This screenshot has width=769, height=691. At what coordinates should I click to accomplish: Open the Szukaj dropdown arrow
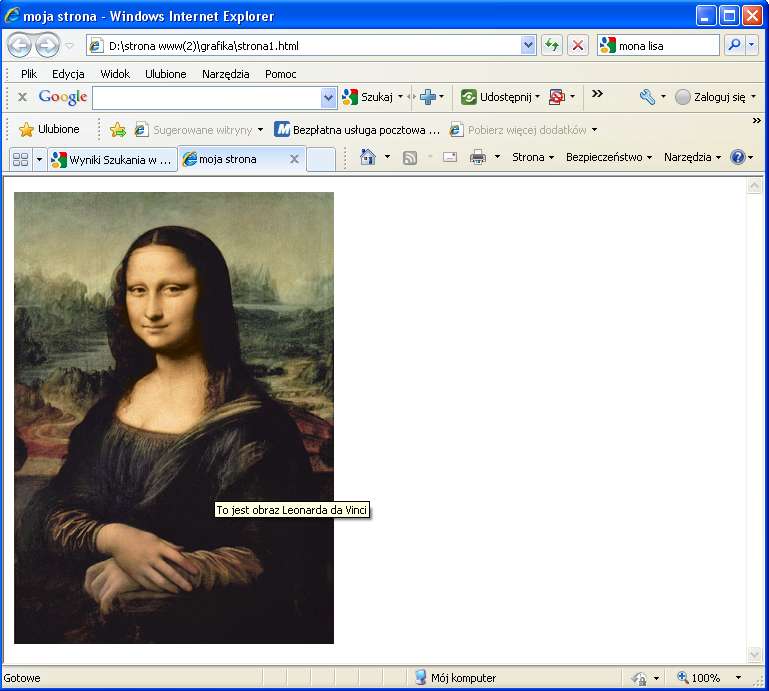click(x=400, y=97)
